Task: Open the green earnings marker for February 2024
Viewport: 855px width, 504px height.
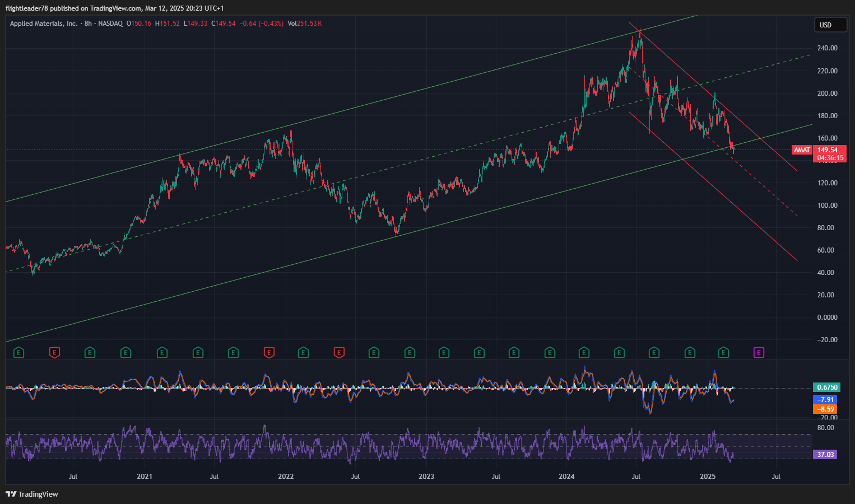Action: point(584,352)
